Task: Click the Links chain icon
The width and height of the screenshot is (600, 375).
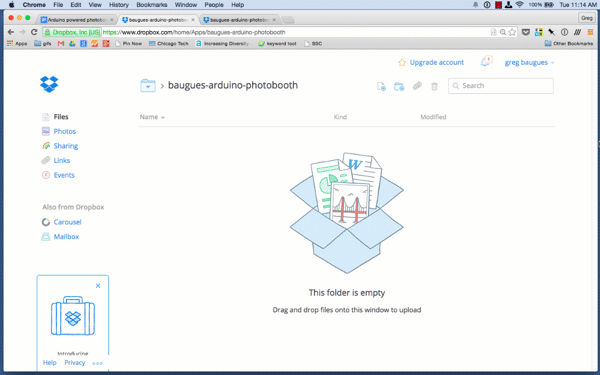Action: 46,160
